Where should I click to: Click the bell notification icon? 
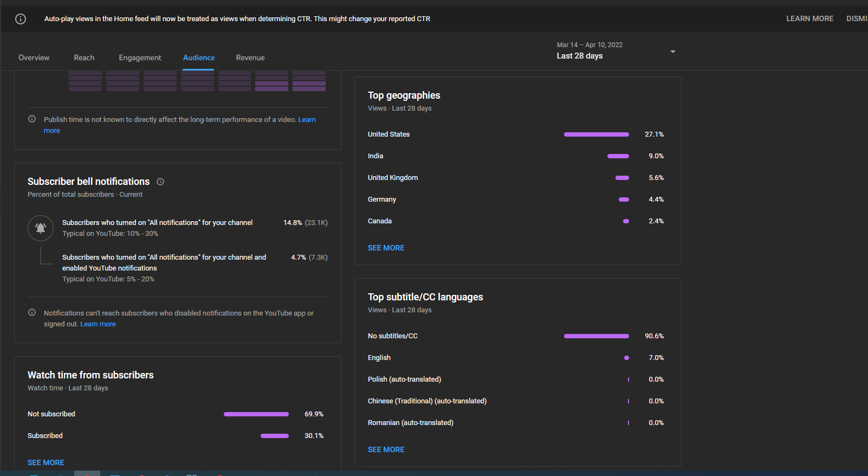point(41,228)
